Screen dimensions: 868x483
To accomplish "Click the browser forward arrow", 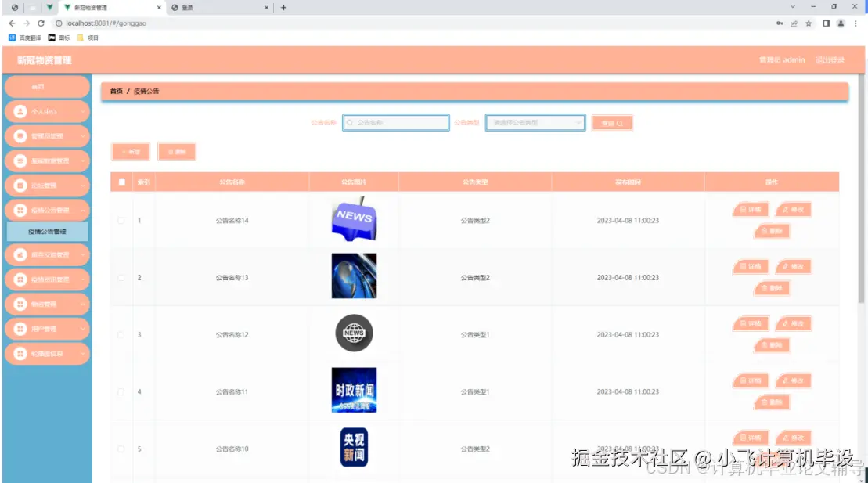I will point(27,23).
